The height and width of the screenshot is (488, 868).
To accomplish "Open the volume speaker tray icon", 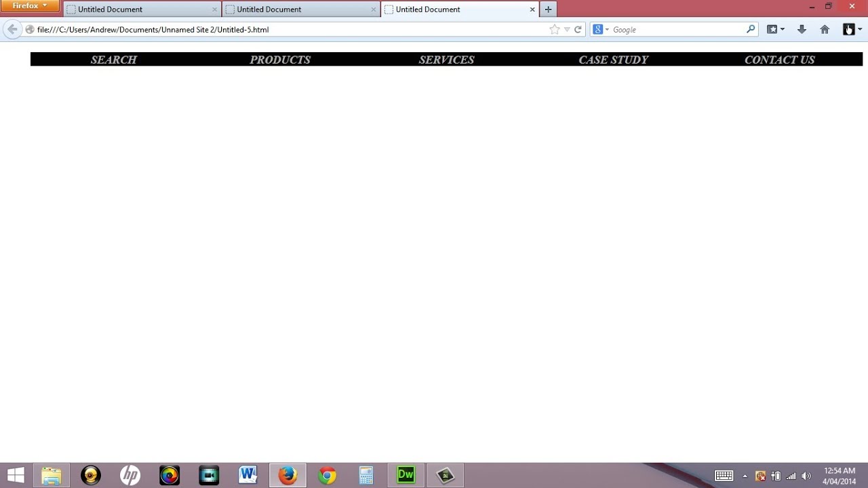I will point(806,476).
